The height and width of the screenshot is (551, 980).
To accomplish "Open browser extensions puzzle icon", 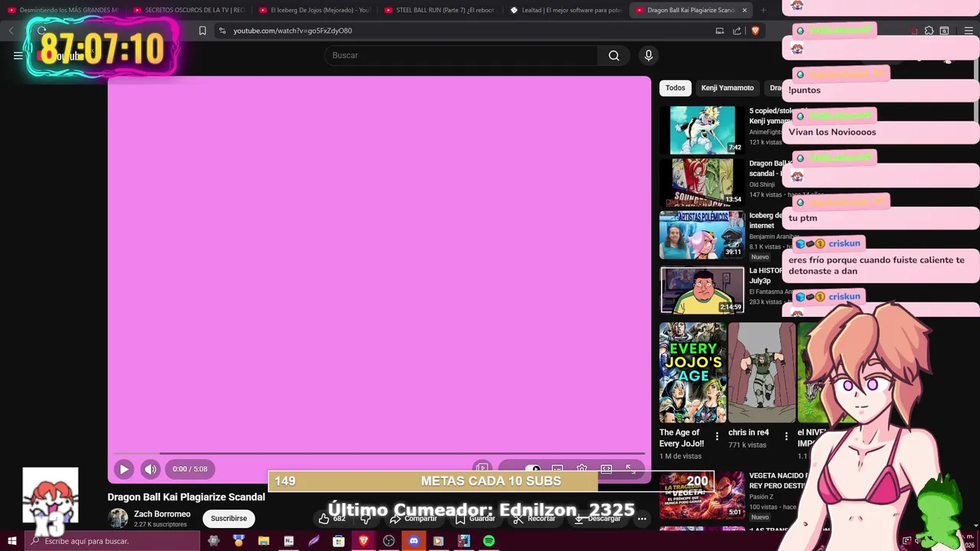I will tap(929, 31).
